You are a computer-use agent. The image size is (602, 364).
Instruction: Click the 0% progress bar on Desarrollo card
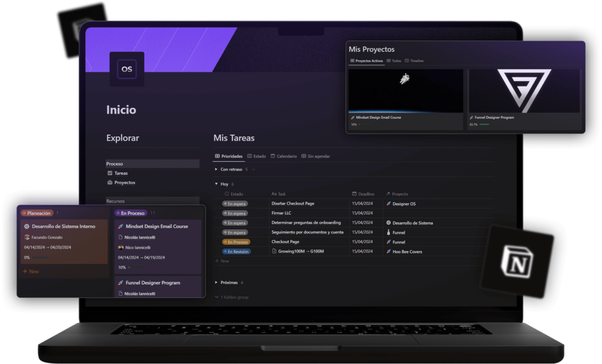pyautogui.click(x=41, y=258)
